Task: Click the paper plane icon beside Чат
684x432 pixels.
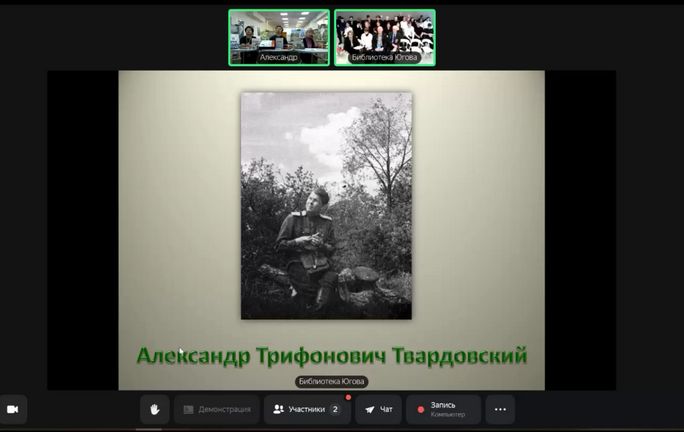Action: [x=369, y=409]
